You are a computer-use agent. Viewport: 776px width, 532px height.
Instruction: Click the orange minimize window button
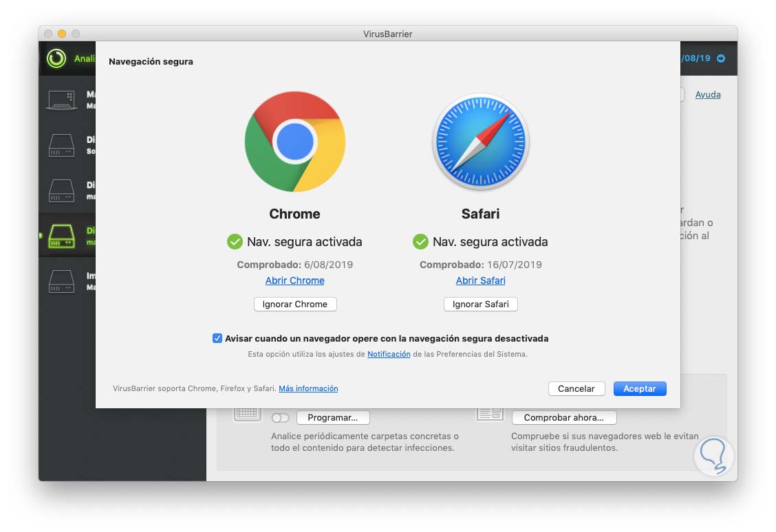(62, 34)
